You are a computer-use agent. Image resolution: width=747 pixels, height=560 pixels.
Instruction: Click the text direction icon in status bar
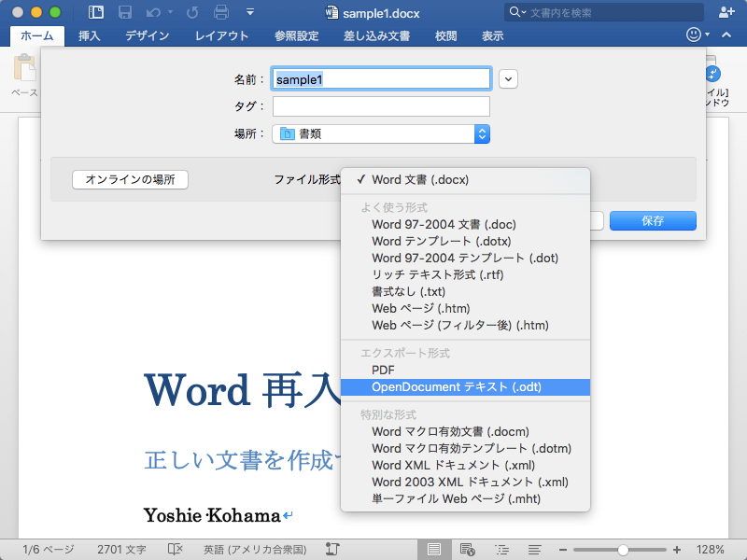pyautogui.click(x=332, y=550)
